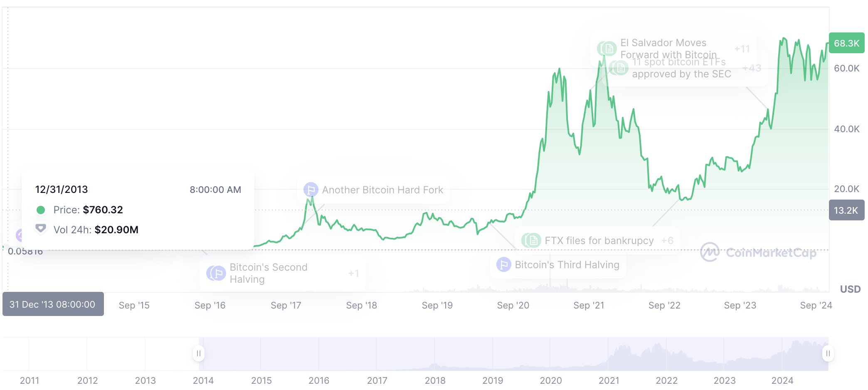Click 2018 in the navigator timeline

(435, 380)
